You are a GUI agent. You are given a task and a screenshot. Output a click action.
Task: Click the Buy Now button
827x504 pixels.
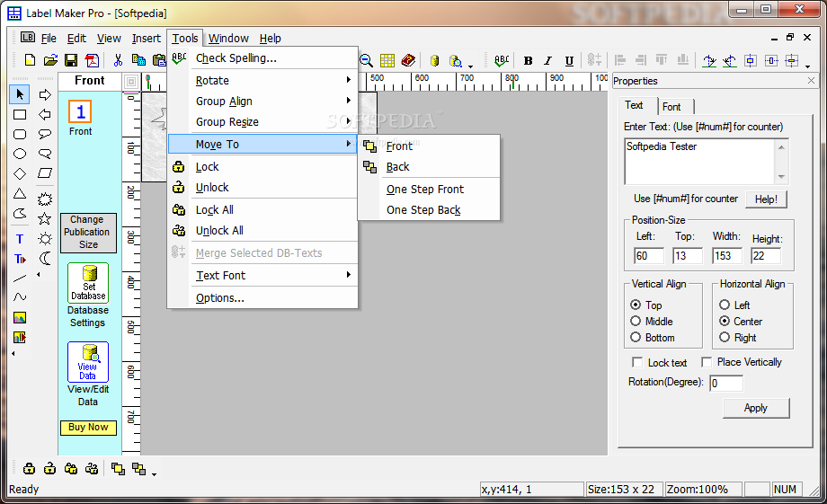(x=88, y=428)
